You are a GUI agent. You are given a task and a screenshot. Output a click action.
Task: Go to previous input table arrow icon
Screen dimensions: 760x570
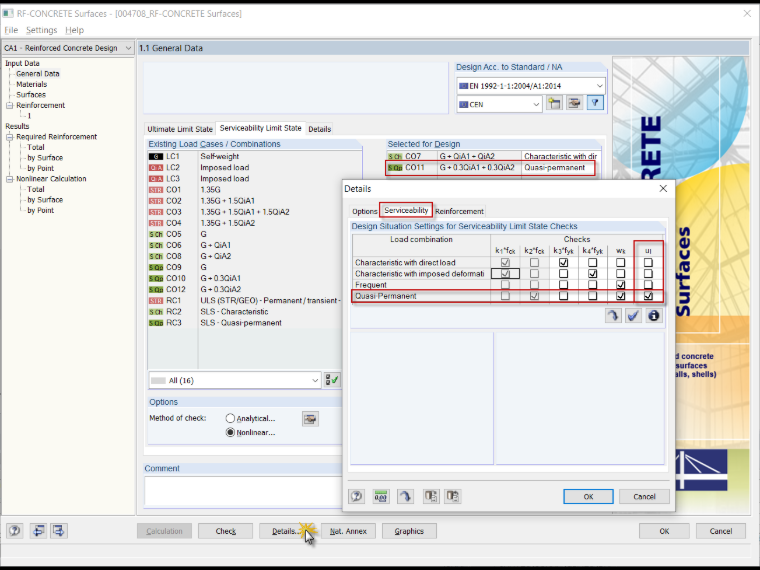click(x=38, y=531)
